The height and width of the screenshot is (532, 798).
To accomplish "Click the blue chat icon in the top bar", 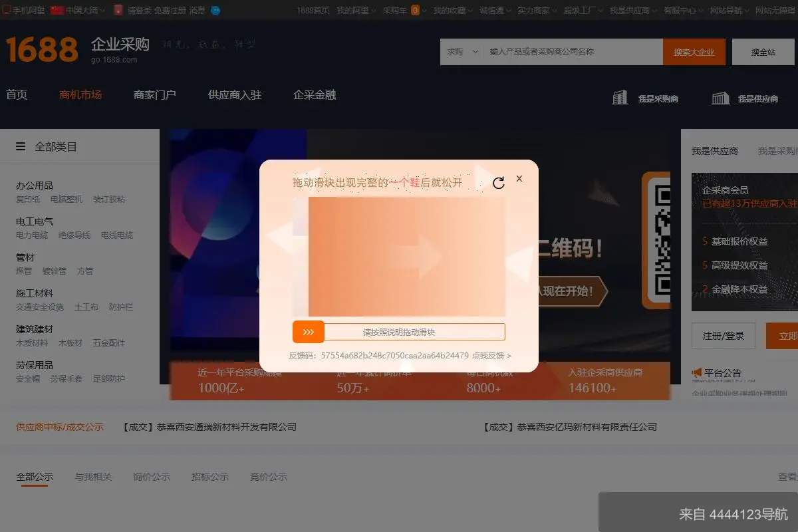I will click(x=214, y=10).
